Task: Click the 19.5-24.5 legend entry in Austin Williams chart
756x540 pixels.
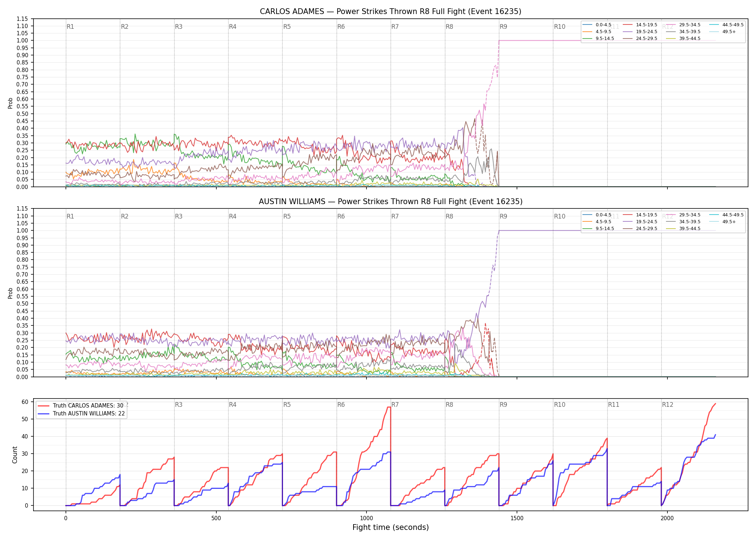Action: [640, 222]
